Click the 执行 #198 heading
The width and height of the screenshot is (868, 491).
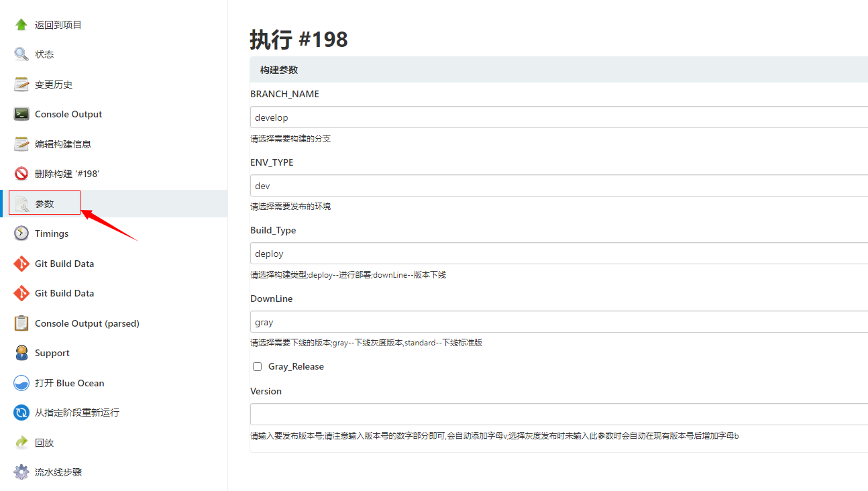point(299,40)
